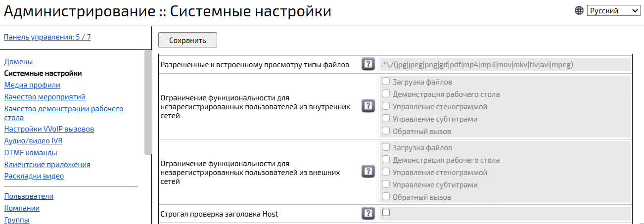Viewport: 644px width, 224px height.
Task: Open the Русский language dropdown
Action: (x=613, y=10)
